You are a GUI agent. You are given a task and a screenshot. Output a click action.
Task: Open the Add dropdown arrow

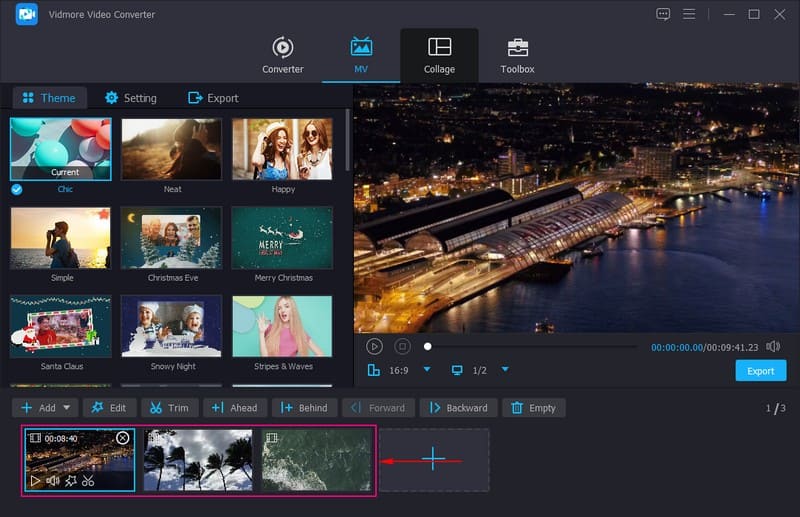pyautogui.click(x=67, y=408)
